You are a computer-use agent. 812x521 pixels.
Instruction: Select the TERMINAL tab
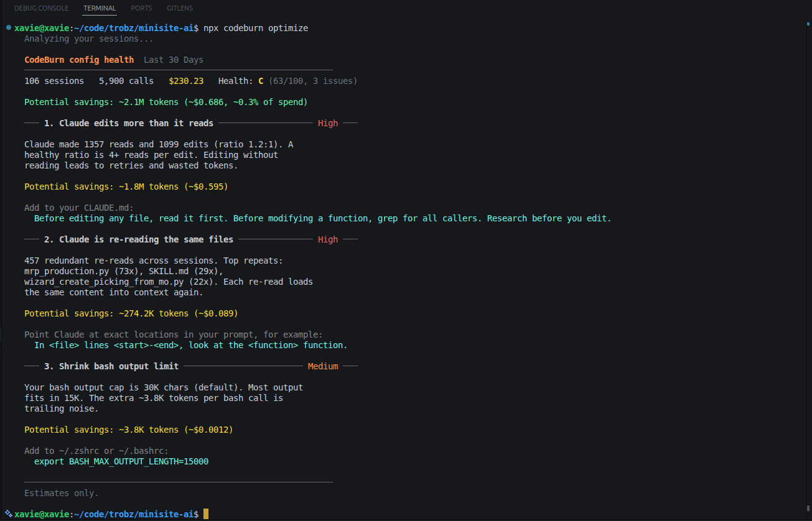tap(100, 8)
